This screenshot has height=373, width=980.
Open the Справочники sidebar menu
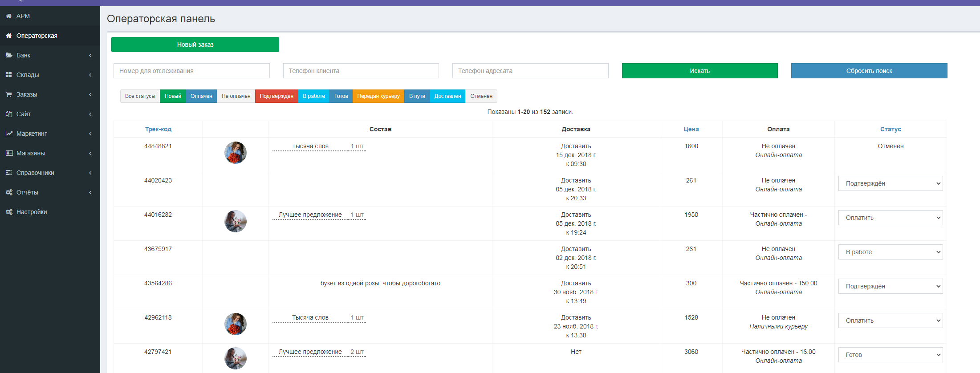pyautogui.click(x=35, y=173)
